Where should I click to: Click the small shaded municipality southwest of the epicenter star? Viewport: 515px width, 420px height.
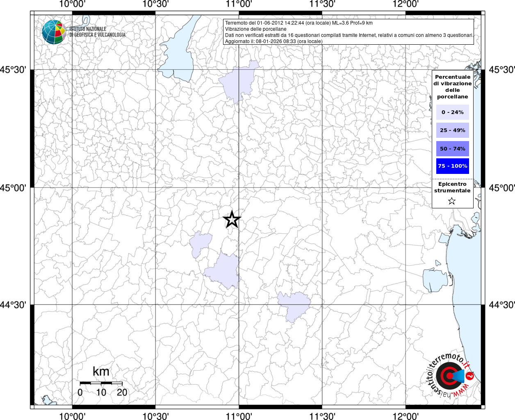tap(200, 244)
